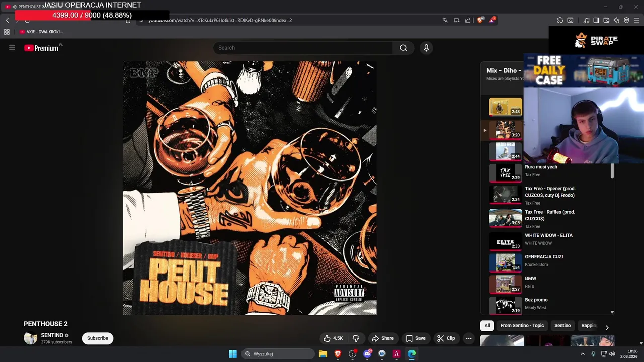Select From Sentino - Topic chip
Screen dimensions: 644x362
click(x=522, y=326)
